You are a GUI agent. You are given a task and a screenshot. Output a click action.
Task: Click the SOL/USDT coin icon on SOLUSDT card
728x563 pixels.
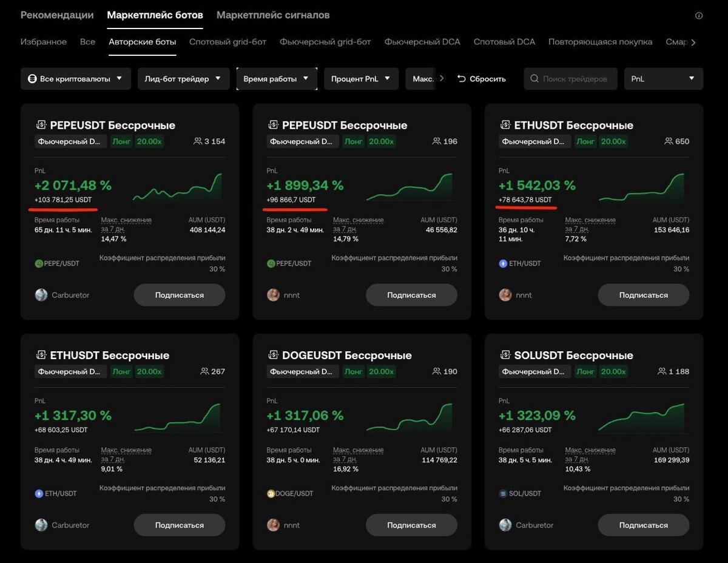pyautogui.click(x=503, y=493)
